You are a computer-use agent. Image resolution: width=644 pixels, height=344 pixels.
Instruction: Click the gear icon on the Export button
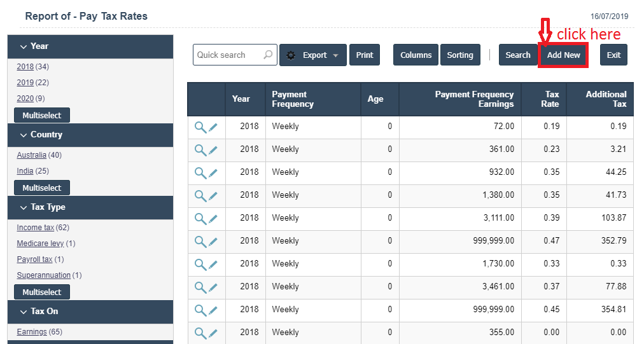click(x=291, y=55)
